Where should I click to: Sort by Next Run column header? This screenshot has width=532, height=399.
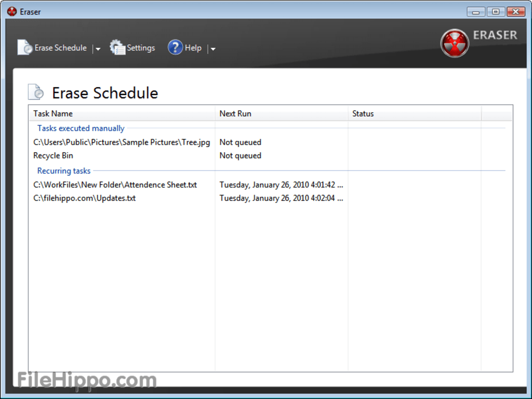[235, 114]
